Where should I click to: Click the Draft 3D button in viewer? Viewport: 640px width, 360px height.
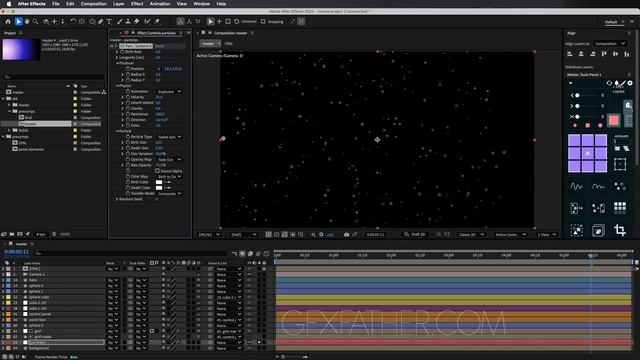pos(415,234)
